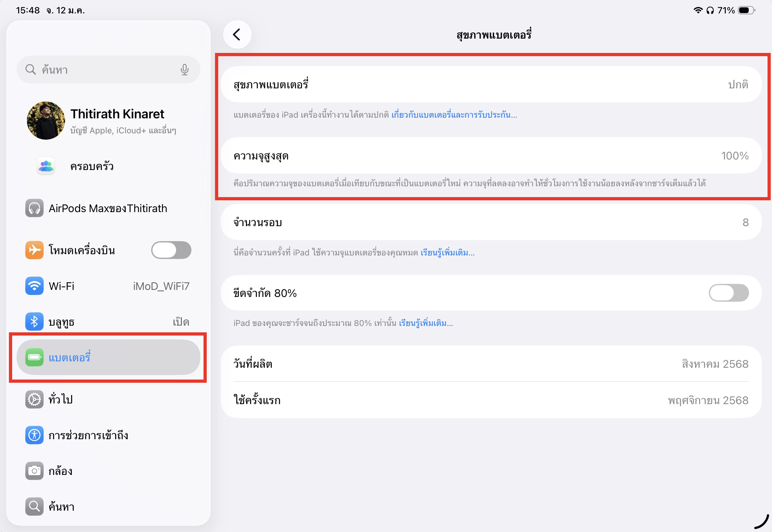Open Thitirath Kinaret profile photo
Image resolution: width=772 pixels, height=532 pixels.
46,121
